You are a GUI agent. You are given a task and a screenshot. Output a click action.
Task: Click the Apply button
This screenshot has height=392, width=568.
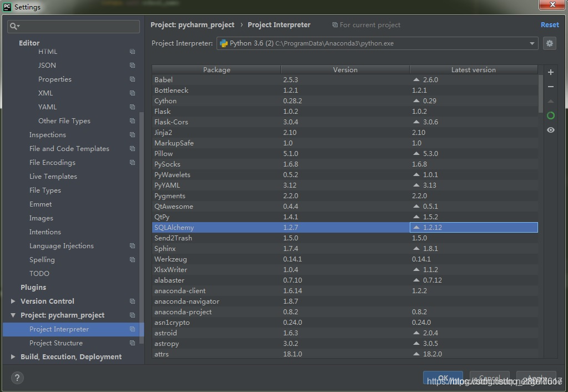(536, 378)
